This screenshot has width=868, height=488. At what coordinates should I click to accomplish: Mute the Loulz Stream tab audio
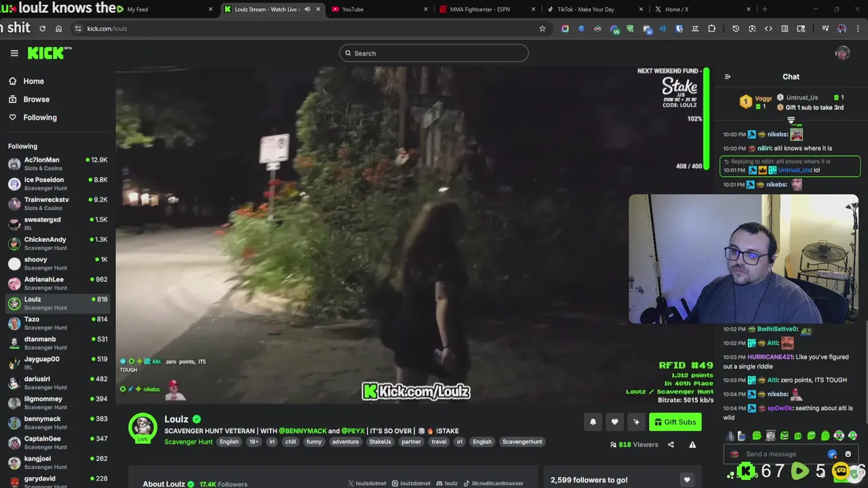307,9
